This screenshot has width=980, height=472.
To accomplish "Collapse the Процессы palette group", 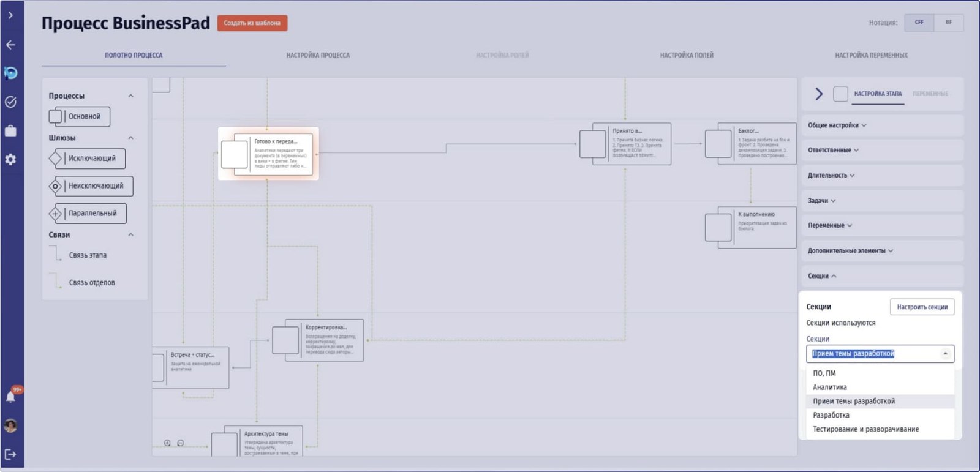I will (x=130, y=96).
